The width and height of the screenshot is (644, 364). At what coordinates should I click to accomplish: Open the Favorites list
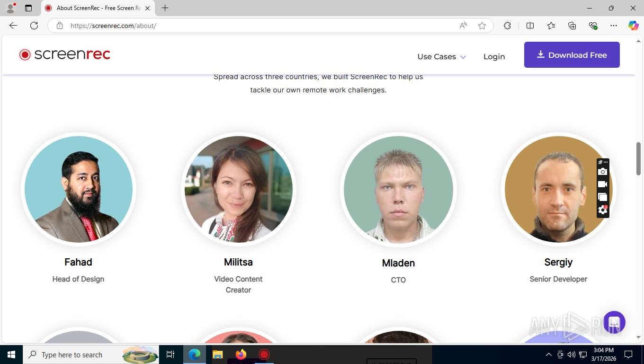tap(551, 26)
